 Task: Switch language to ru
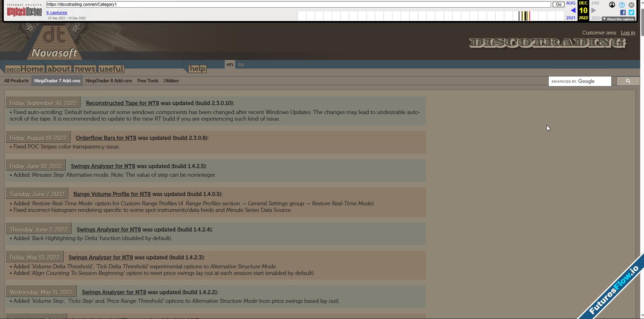tap(241, 64)
